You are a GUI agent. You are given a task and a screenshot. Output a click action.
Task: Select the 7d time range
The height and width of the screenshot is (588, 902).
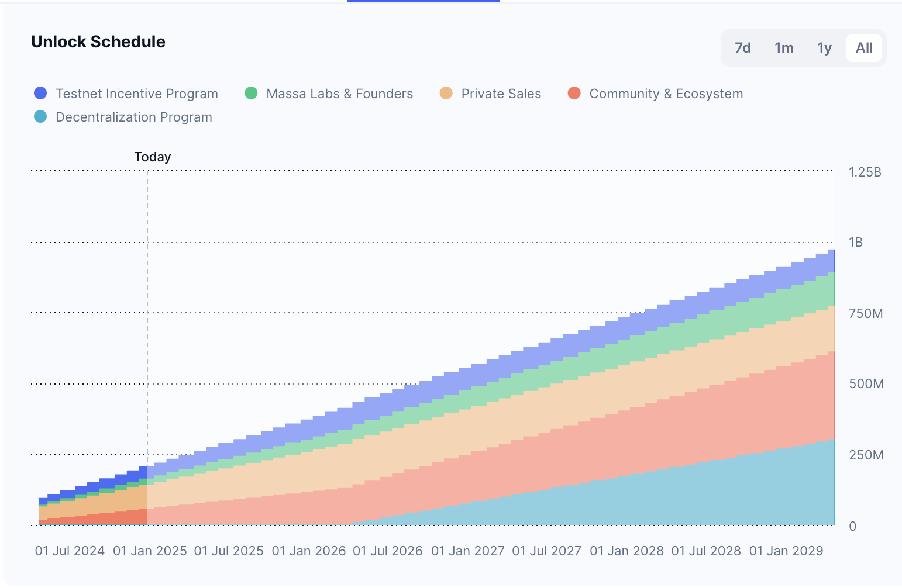pos(742,48)
